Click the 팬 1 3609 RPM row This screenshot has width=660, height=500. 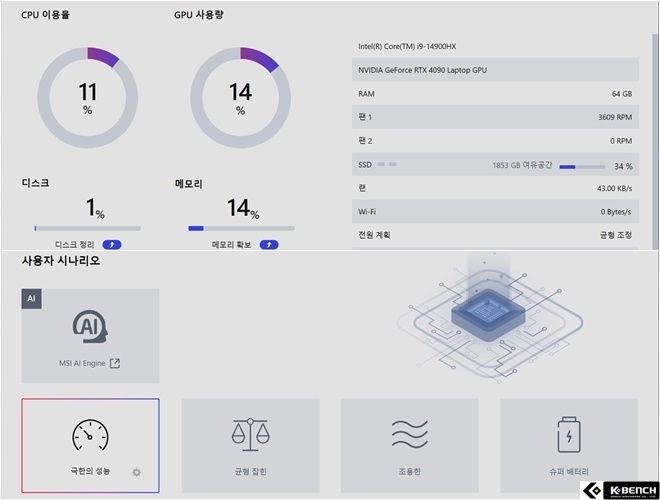tap(495, 117)
